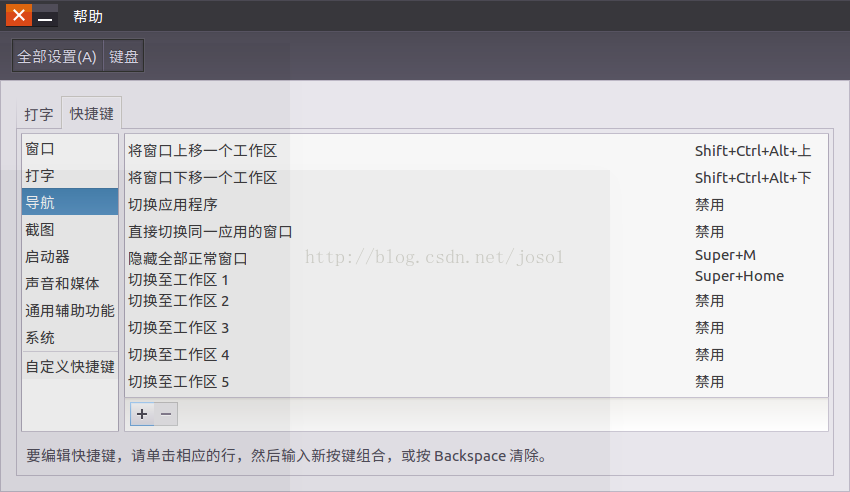Click the 切换至工作区 5 row
Image resolution: width=850 pixels, height=492 pixels.
pos(476,382)
